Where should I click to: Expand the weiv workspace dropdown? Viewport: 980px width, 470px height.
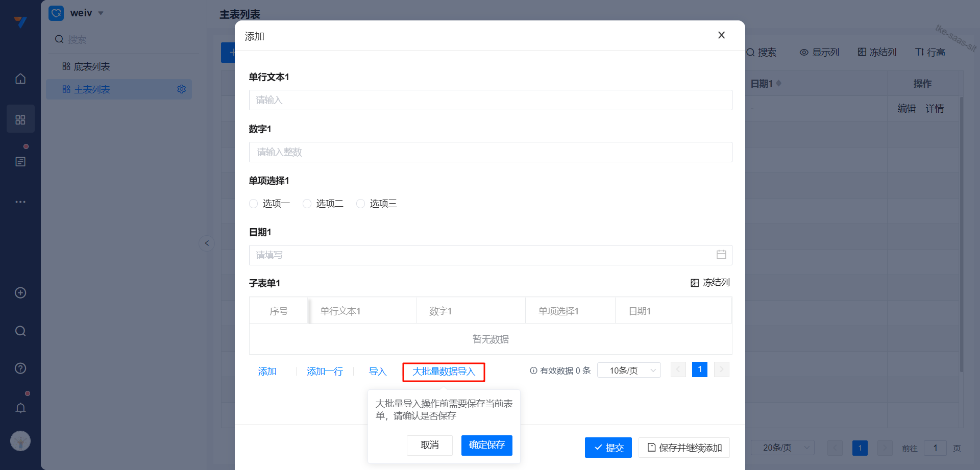[101, 13]
